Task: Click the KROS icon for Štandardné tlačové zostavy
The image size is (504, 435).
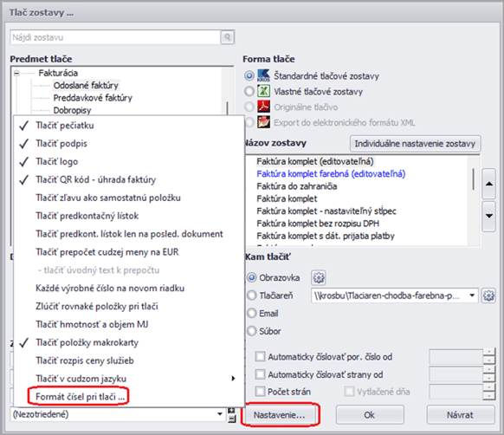Action: [263, 75]
